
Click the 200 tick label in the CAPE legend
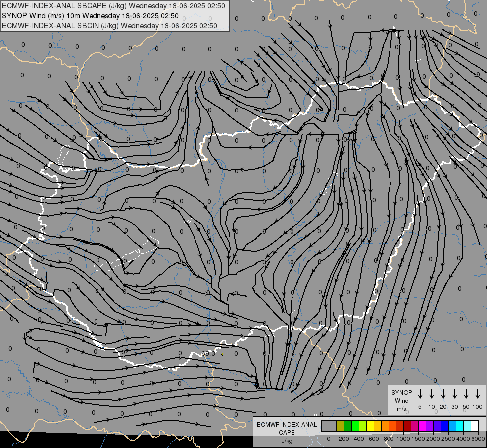pos(344,439)
